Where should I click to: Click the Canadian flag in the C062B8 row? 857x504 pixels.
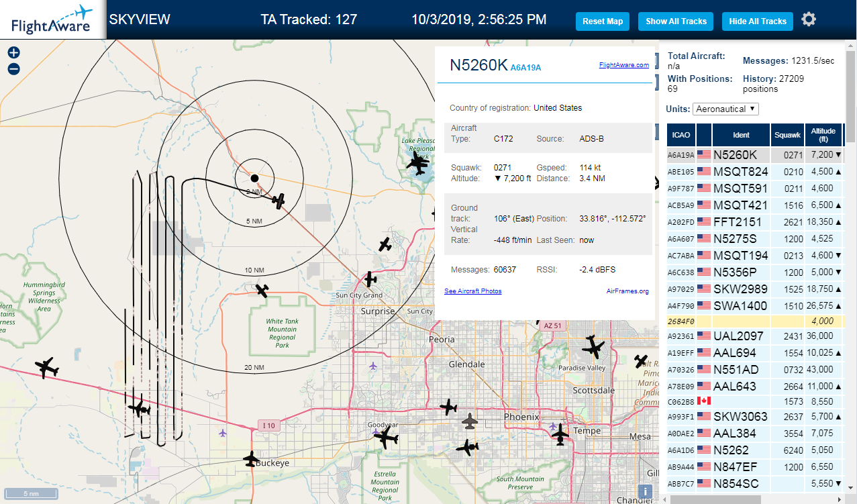coord(704,401)
